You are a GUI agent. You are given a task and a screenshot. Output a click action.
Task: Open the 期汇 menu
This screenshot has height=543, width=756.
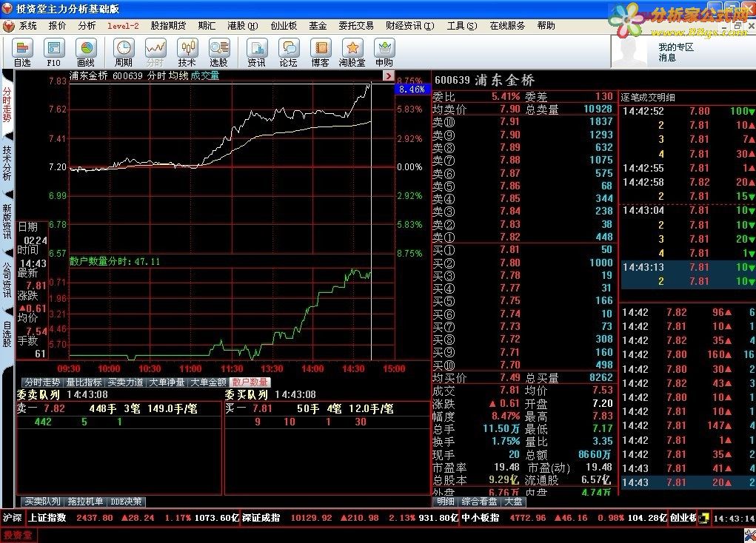tap(207, 26)
